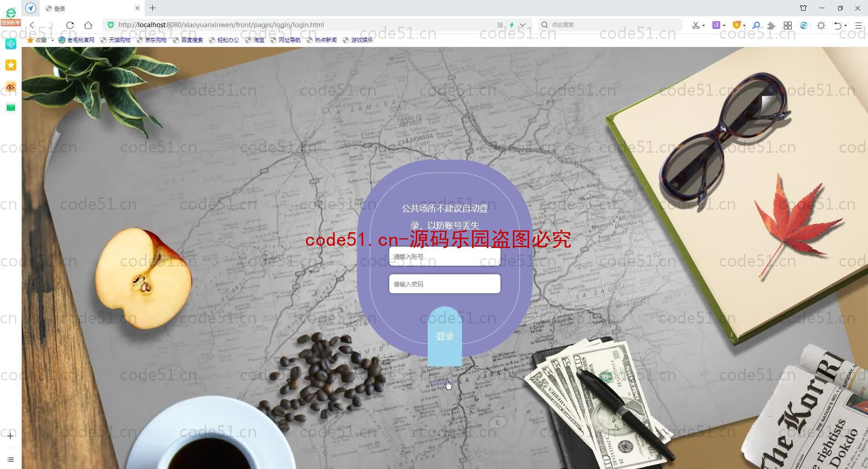The height and width of the screenshot is (469, 868).
Task: Open the apps grid icon
Action: tap(788, 25)
